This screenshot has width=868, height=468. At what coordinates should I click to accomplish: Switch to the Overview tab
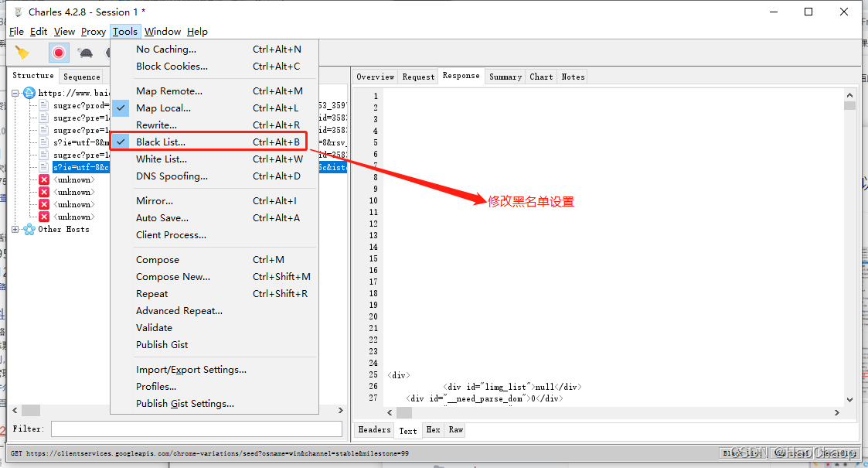pyautogui.click(x=376, y=77)
